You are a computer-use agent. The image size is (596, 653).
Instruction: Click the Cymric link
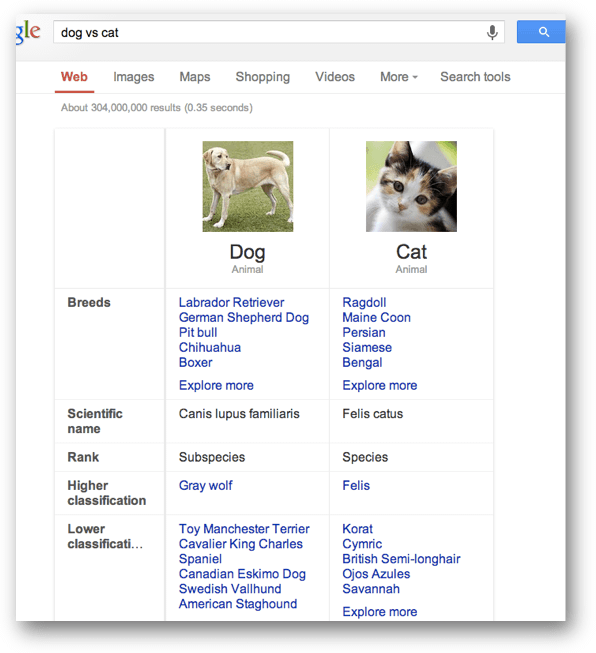point(362,544)
